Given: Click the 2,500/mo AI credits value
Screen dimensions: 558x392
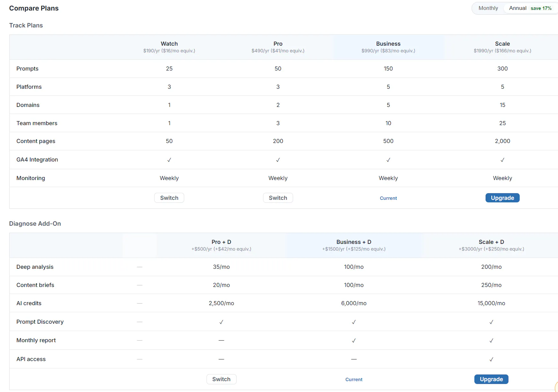Looking at the screenshot, I should coord(221,303).
